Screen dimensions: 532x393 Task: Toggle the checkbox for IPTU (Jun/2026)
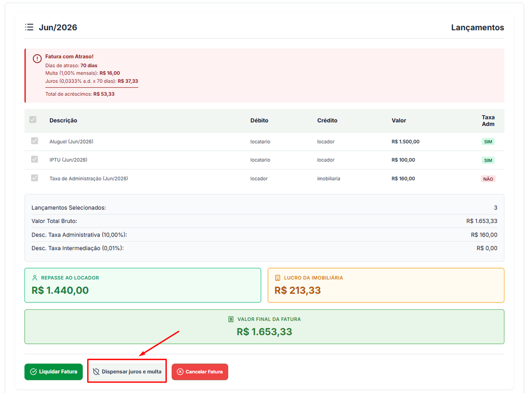35,159
